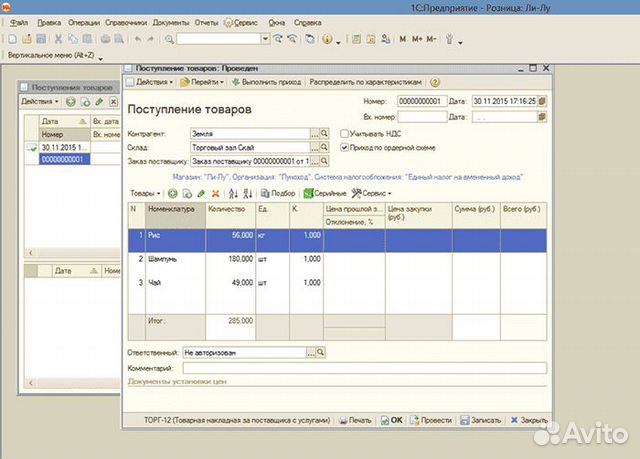Open the Файл menu
The width and height of the screenshot is (640, 459).
point(19,23)
